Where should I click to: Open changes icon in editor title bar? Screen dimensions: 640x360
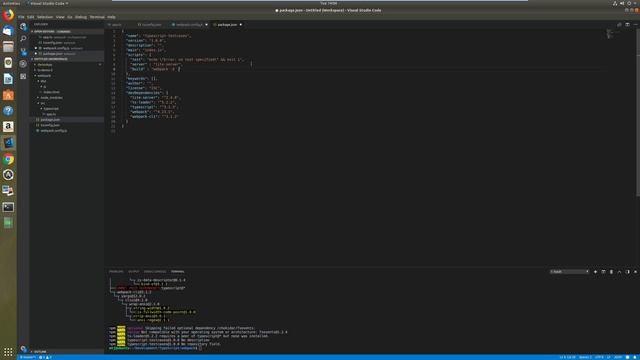[x=619, y=24]
